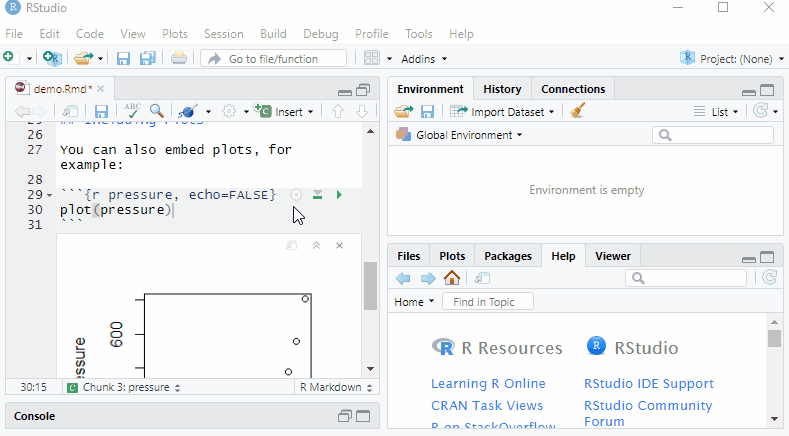Click Open File folder icon
The width and height of the screenshot is (789, 436).
[x=84, y=58]
